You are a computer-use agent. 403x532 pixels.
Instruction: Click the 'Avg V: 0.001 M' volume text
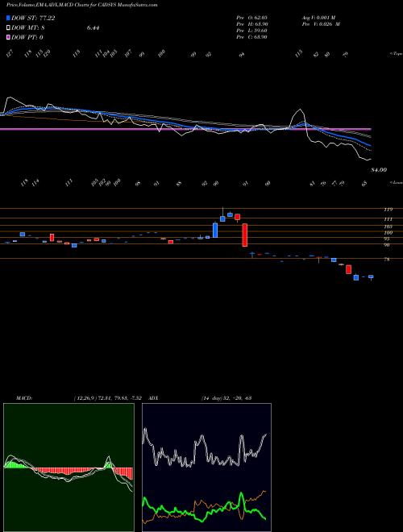(x=321, y=17)
